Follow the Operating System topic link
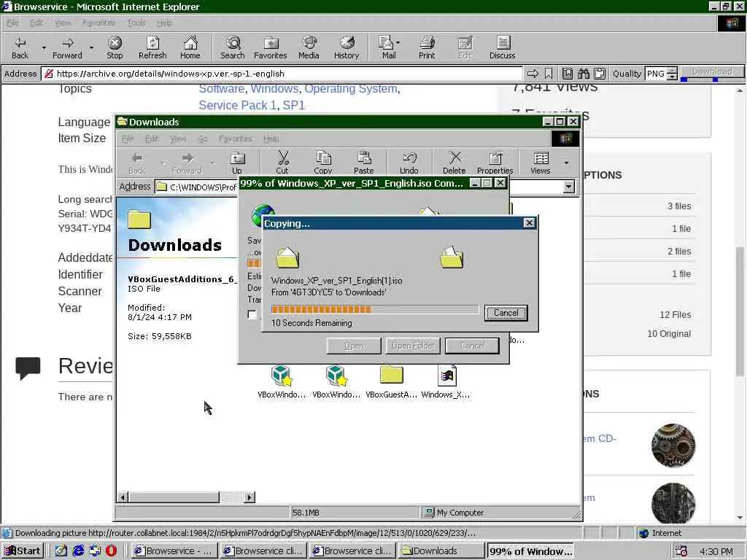The width and height of the screenshot is (747, 560). 351,88
